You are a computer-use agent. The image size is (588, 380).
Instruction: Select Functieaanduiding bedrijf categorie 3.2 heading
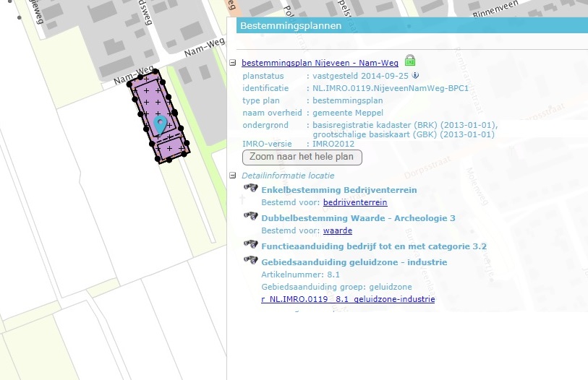tap(373, 246)
